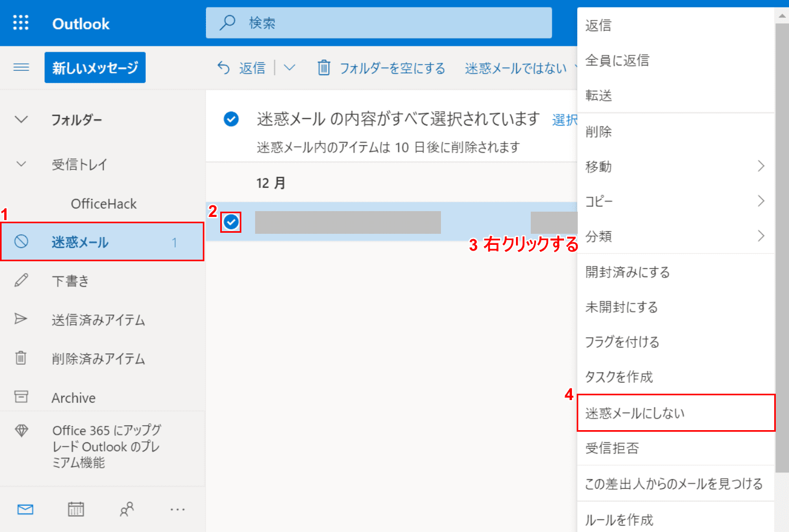The height and width of the screenshot is (532, 789).
Task: Click the Mail icon in bottom bar
Action: point(25,509)
